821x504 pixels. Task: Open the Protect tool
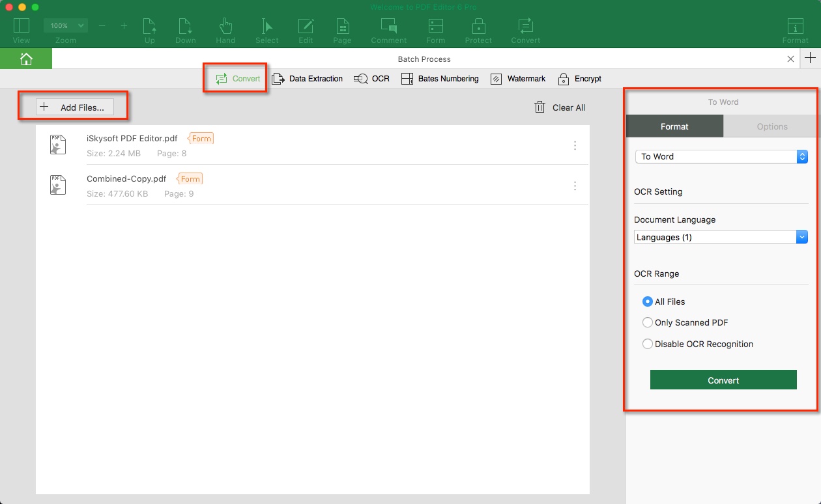point(478,29)
